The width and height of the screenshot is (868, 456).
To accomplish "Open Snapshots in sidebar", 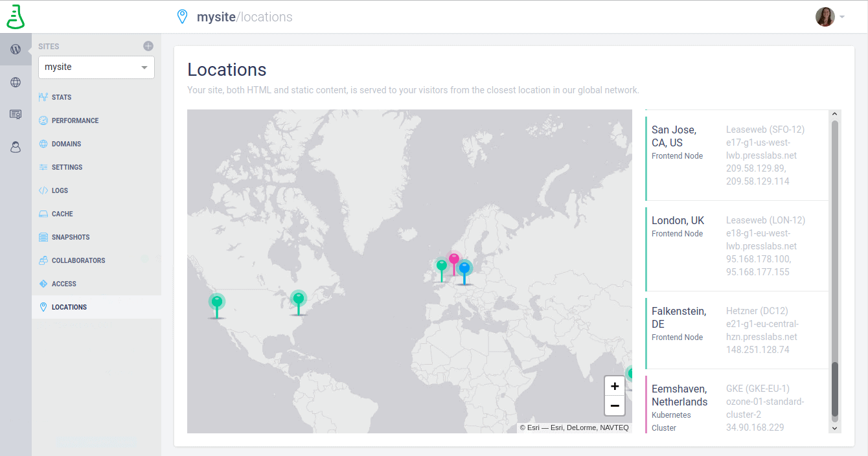I will tap(71, 237).
